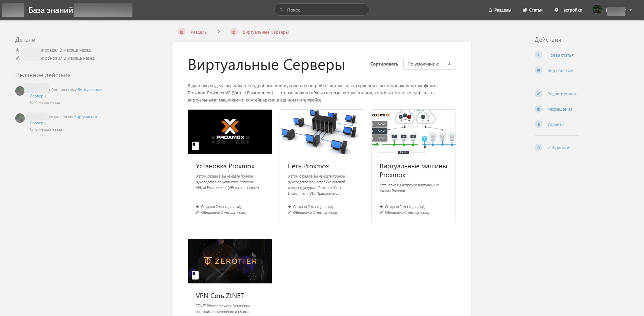Open the Виртуальные машины Proxmox title
644x316 pixels.
[414, 170]
